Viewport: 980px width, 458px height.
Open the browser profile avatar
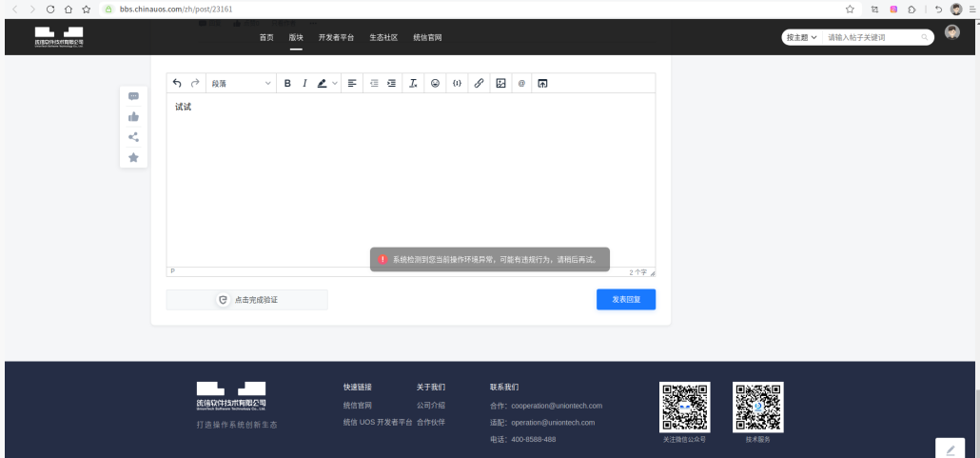[x=956, y=10]
